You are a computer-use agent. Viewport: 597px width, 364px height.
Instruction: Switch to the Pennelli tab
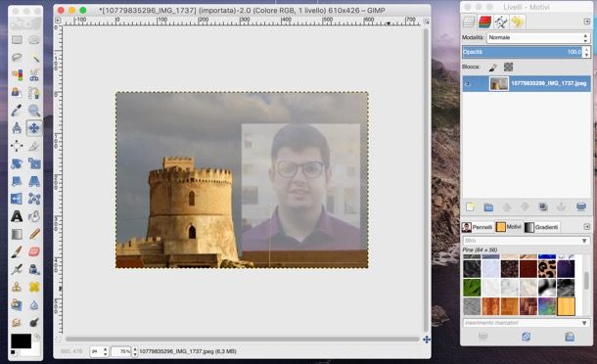click(x=478, y=227)
